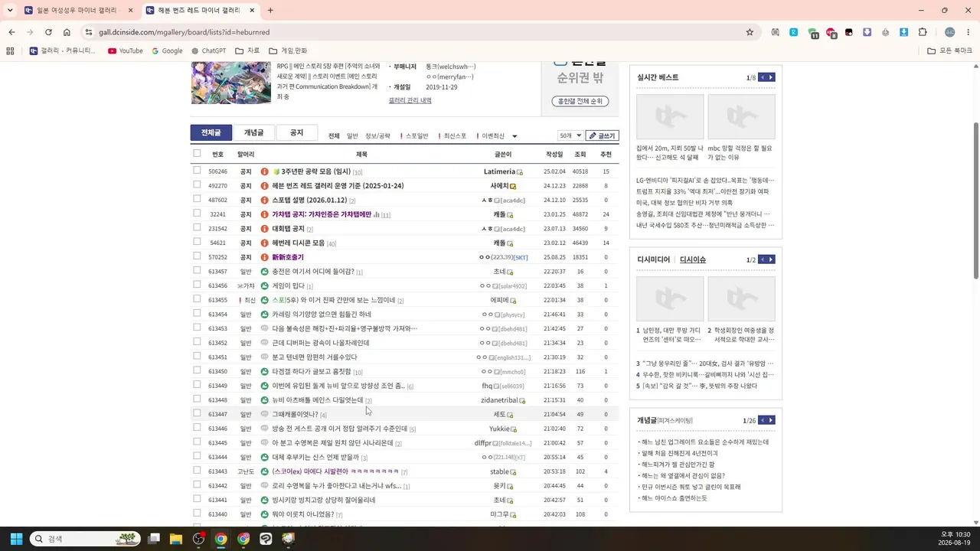
Task: Switch to the 일본 여성성우 마이너 갤러리 tab
Action: [78, 11]
